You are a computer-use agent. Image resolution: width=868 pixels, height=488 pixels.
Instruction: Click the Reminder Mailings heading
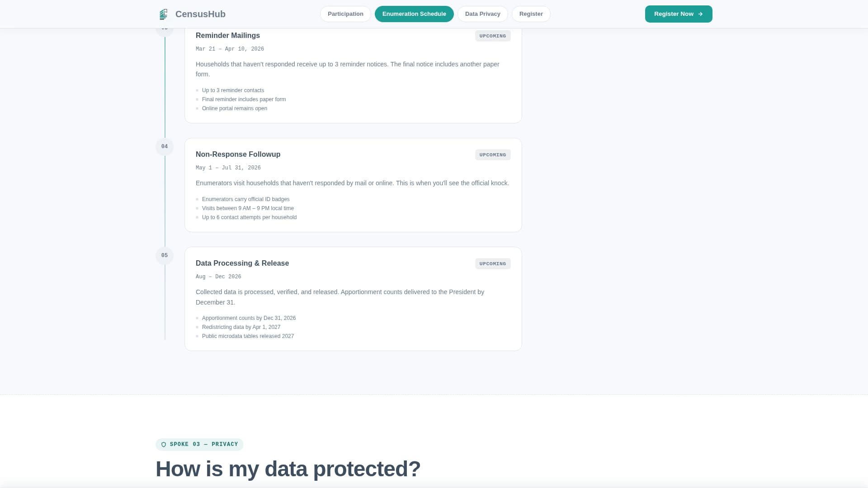pyautogui.click(x=228, y=36)
